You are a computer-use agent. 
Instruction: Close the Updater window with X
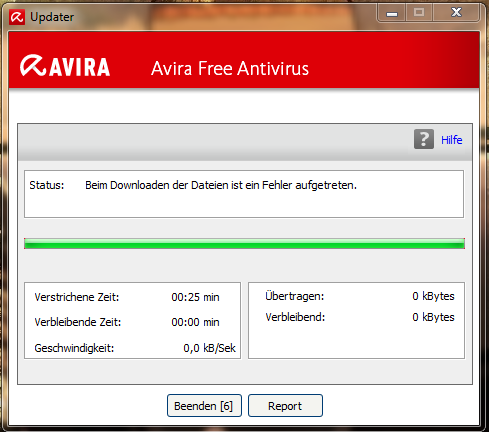tap(456, 13)
